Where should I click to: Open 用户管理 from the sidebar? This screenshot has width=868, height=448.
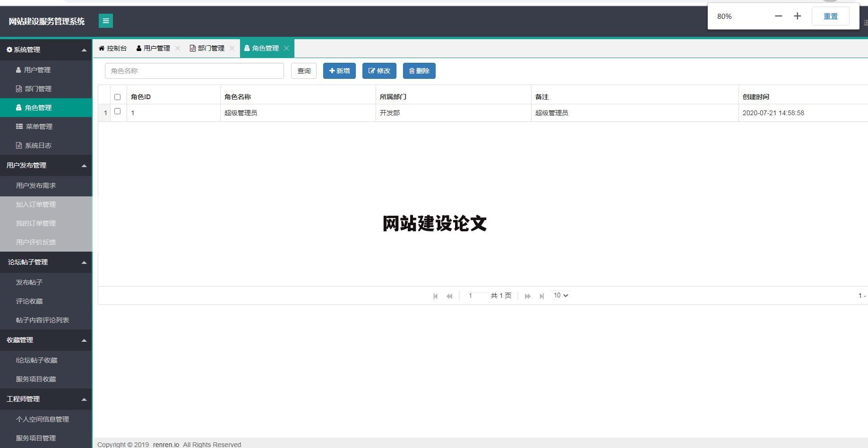coord(35,69)
